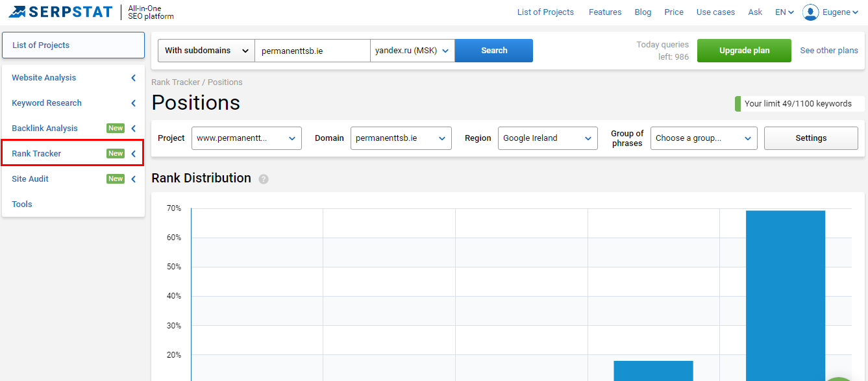Open the Choose a group dropdown

tap(704, 138)
